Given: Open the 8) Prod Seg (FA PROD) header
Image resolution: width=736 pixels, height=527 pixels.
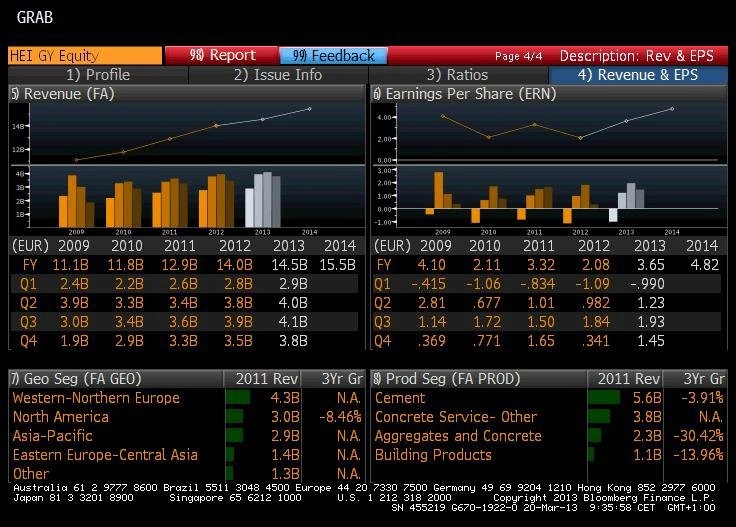Looking at the screenshot, I should coord(479,379).
